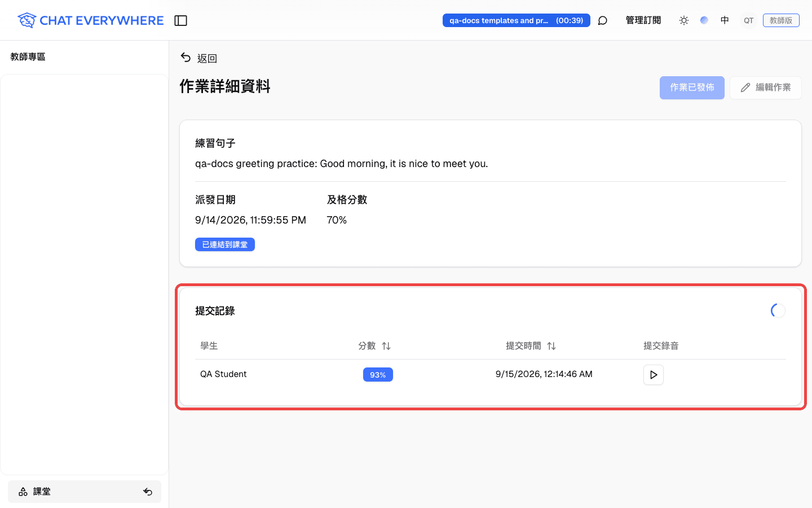812x508 pixels.
Task: Select the QA Student row name
Action: (223, 374)
